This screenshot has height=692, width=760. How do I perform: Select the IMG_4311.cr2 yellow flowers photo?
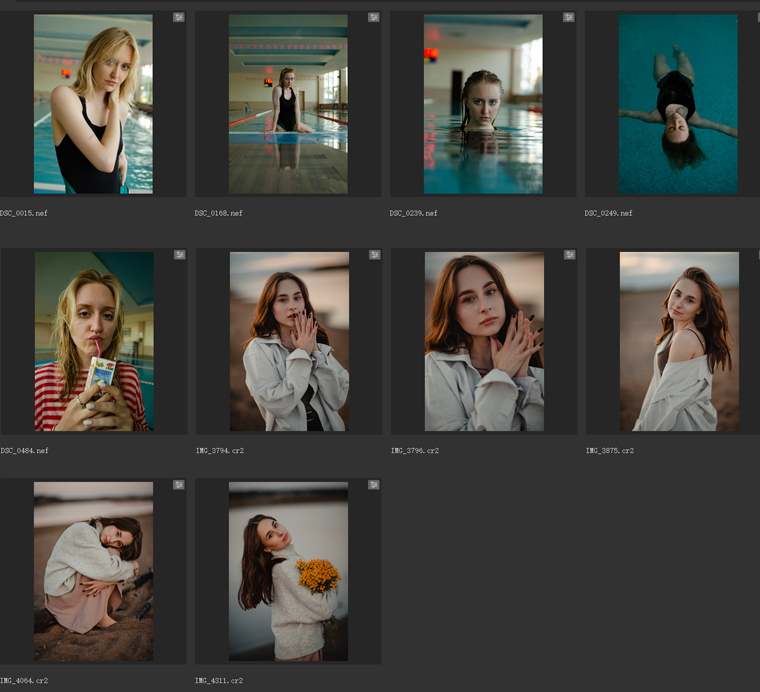(x=288, y=571)
